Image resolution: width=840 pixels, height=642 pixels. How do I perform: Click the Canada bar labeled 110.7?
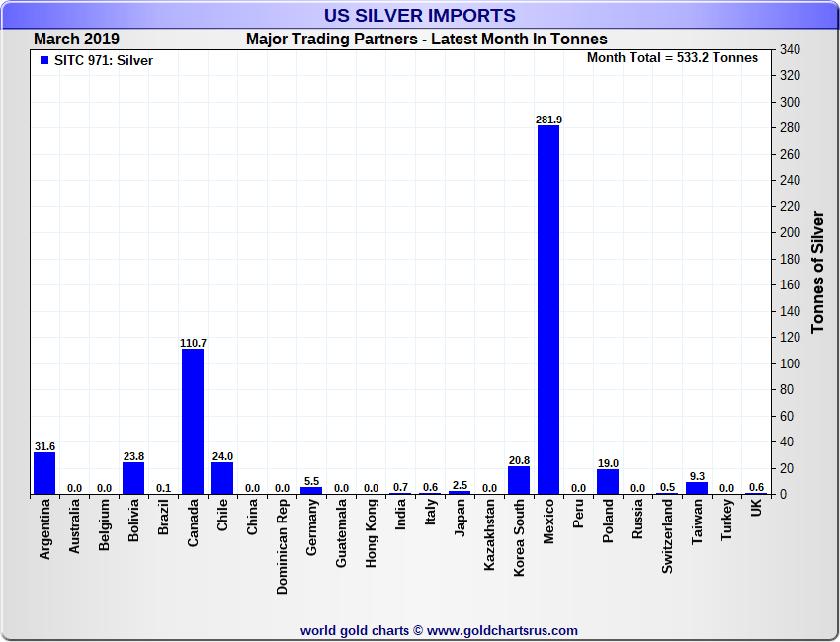point(193,422)
